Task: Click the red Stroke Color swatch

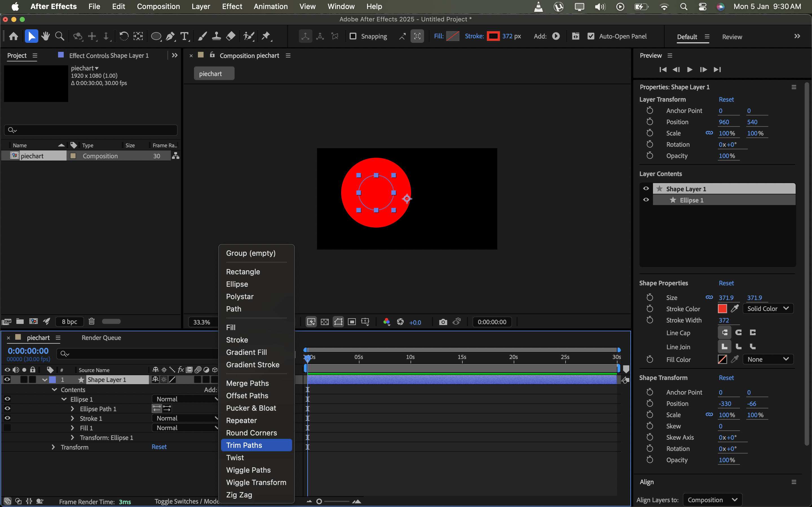Action: (722, 308)
